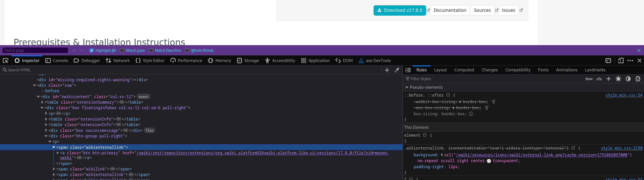Screen dimensions: 644x180
Task: Add a new node with plus icon
Action: point(387,70)
